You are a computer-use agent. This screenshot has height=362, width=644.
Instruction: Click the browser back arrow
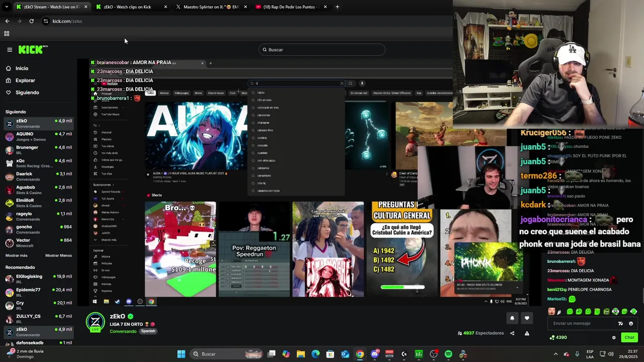pyautogui.click(x=7, y=21)
